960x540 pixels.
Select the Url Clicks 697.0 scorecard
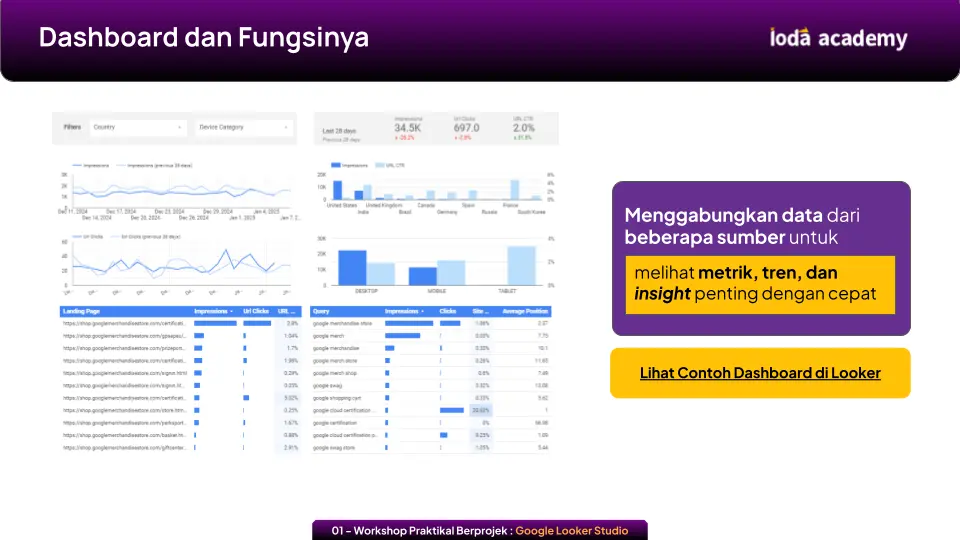coord(466,127)
